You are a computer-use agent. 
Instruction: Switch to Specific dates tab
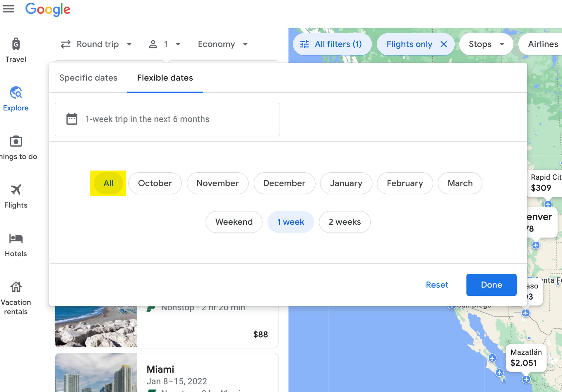88,78
